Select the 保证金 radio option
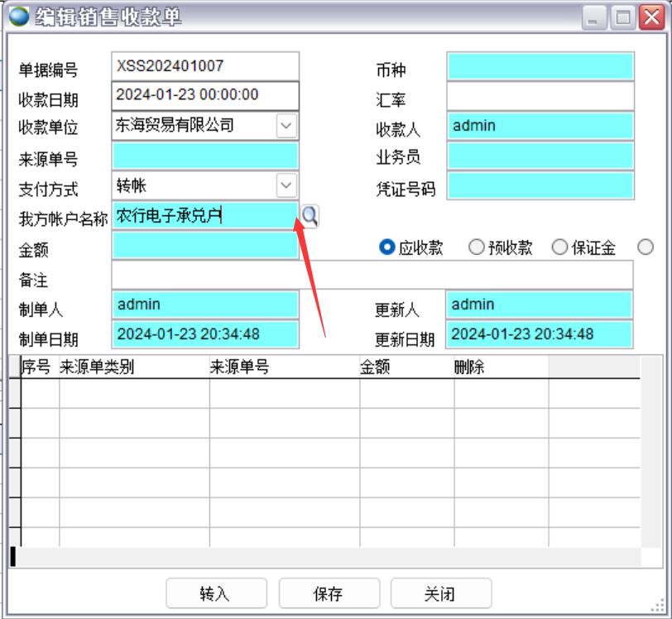The height and width of the screenshot is (619, 672). tap(559, 247)
